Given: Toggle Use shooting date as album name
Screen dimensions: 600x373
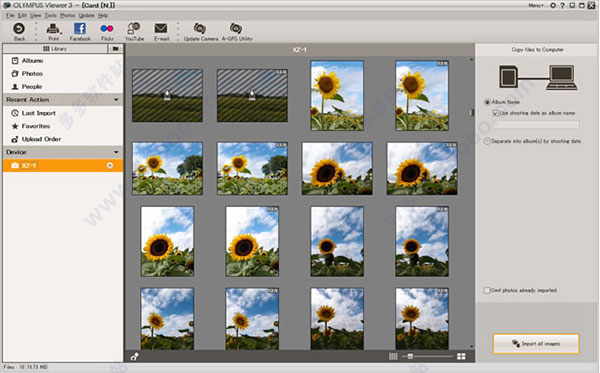Looking at the screenshot, I should click(495, 113).
